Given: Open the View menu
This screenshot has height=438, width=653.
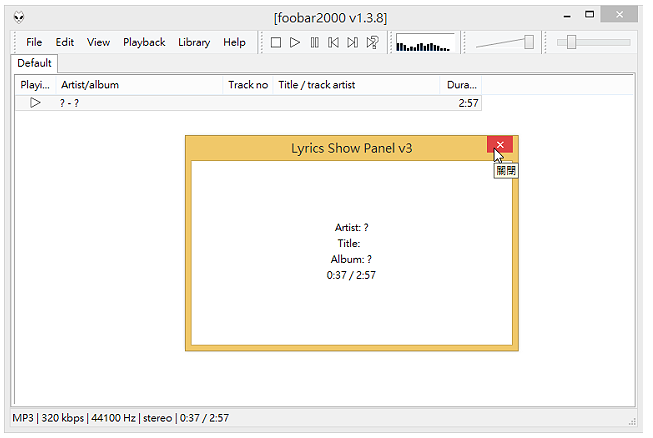Looking at the screenshot, I should [x=98, y=42].
